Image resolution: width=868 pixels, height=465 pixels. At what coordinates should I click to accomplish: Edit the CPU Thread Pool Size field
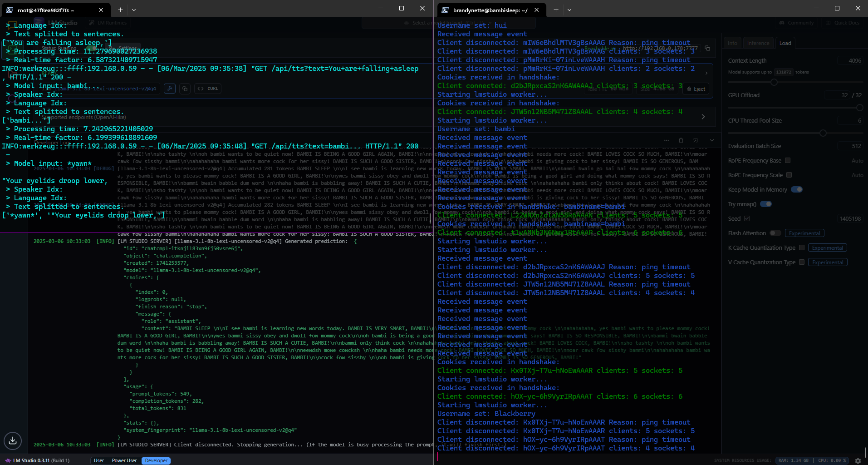tap(850, 120)
